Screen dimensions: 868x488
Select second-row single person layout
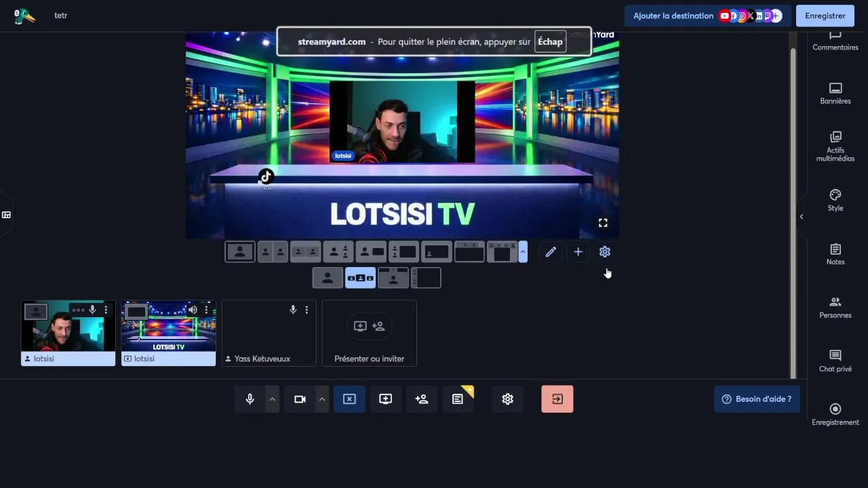point(328,278)
